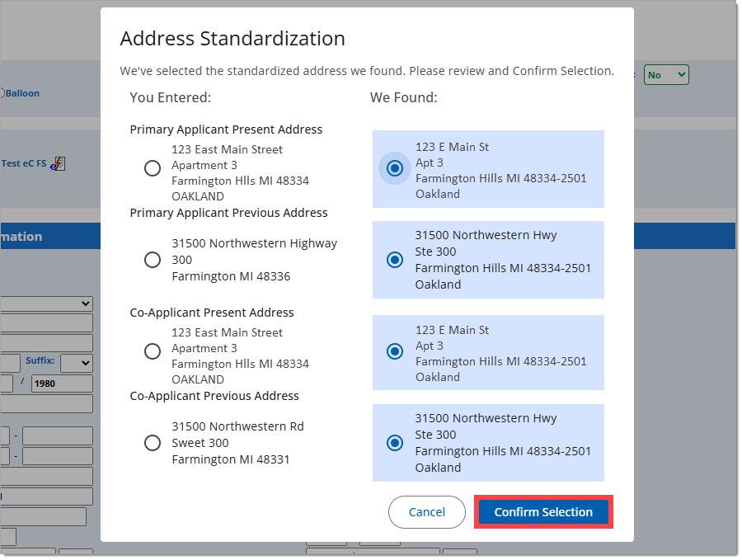This screenshot has width=742, height=560.
Task: Expand the Suffix dropdown
Action: tap(76, 363)
